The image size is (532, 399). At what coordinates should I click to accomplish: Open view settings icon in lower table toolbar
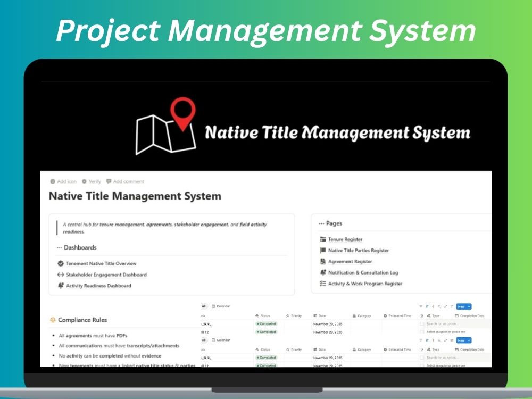click(x=452, y=340)
